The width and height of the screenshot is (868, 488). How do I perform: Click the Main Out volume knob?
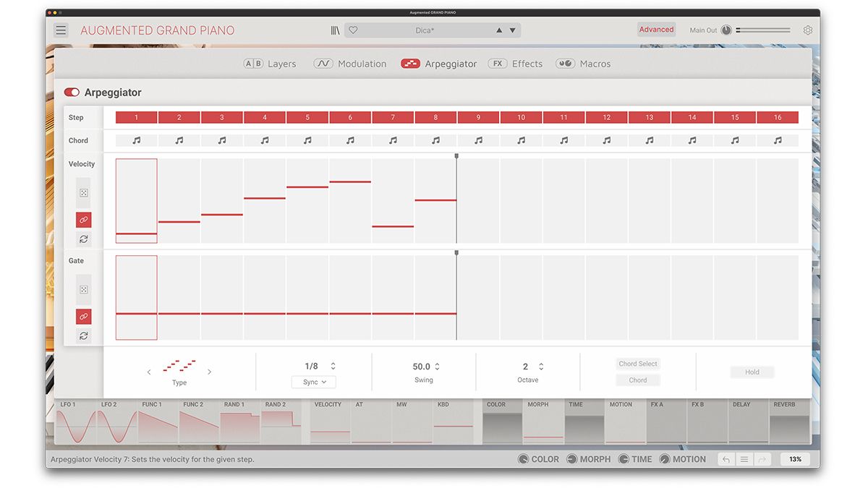click(x=726, y=30)
